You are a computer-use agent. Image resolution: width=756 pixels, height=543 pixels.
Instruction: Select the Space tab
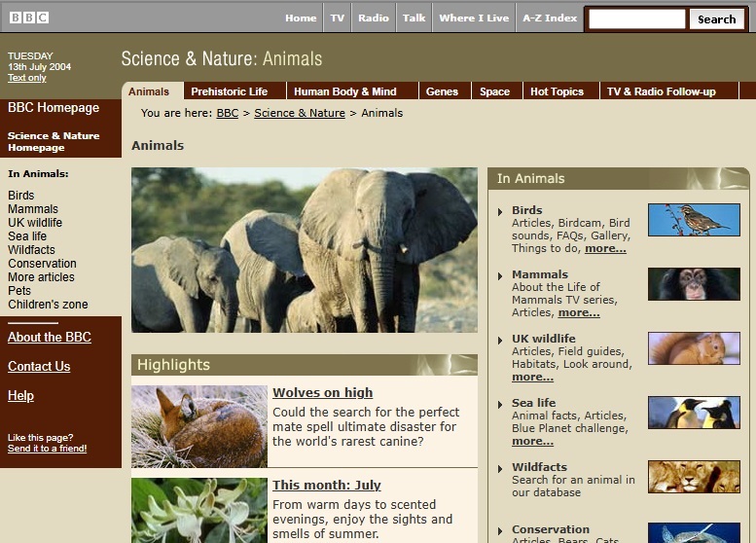coord(494,91)
